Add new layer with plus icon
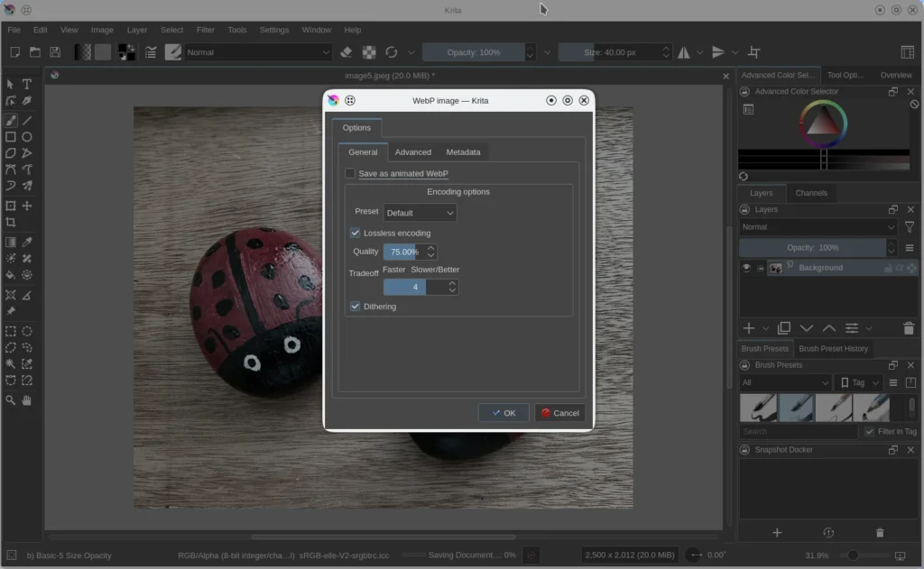This screenshot has width=924, height=569. tap(749, 328)
